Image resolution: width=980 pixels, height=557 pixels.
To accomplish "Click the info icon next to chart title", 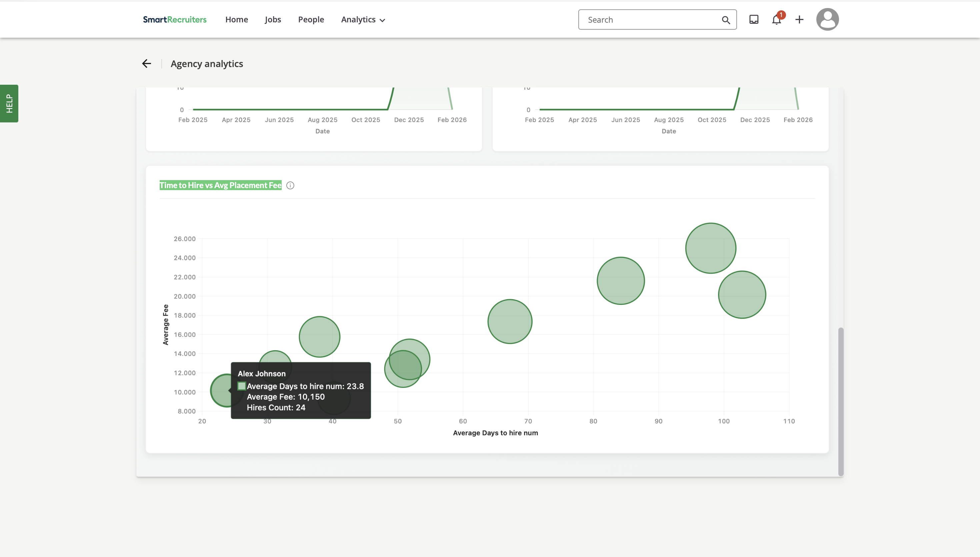I will coord(290,185).
